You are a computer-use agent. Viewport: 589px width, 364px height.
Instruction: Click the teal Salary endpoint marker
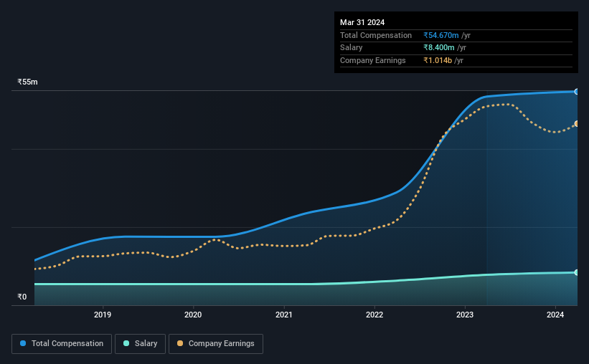576,272
